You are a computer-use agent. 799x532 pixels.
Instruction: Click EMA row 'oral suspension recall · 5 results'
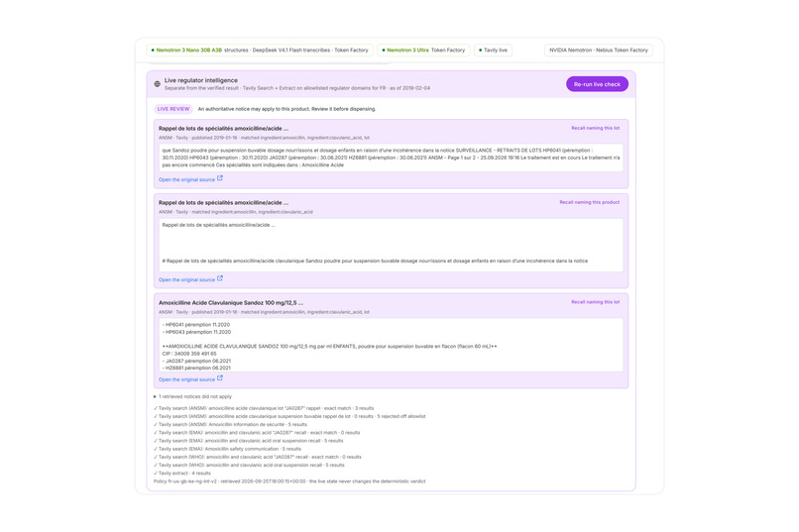[249, 441]
